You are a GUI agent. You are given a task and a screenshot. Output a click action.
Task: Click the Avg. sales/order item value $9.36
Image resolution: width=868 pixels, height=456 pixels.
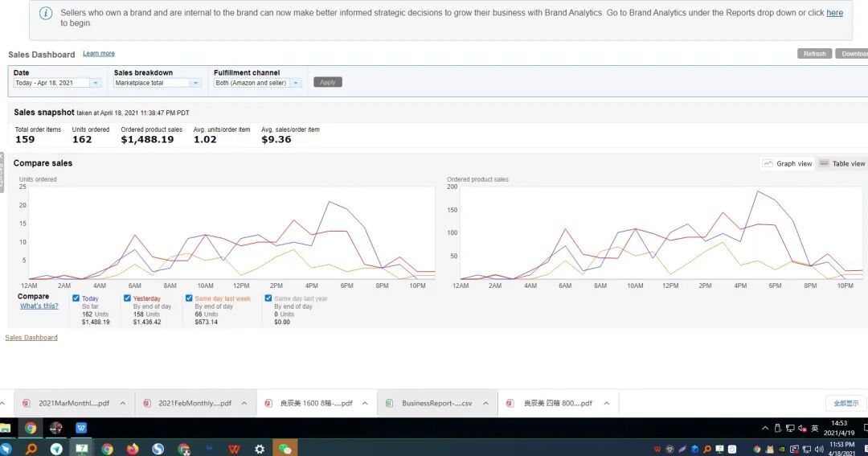(276, 140)
